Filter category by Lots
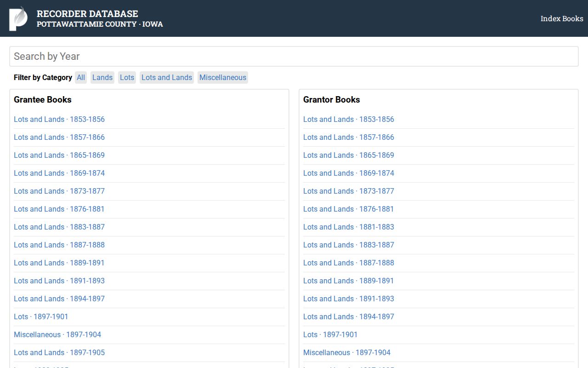 tap(127, 77)
